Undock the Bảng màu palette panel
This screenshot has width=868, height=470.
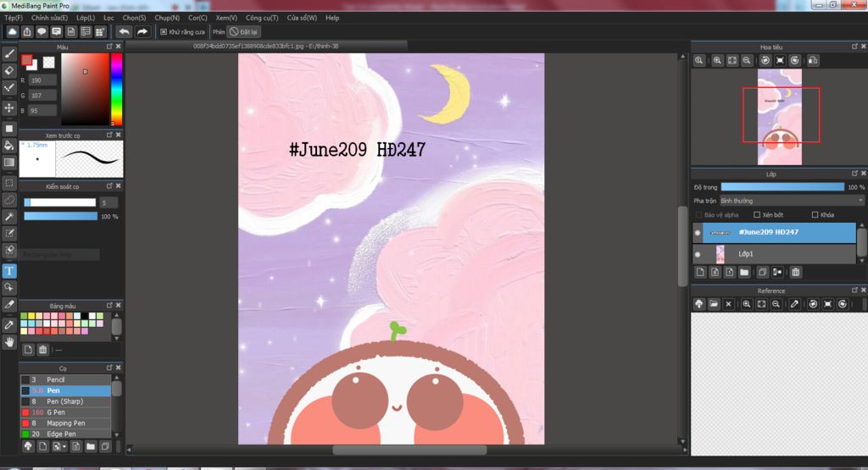point(109,305)
